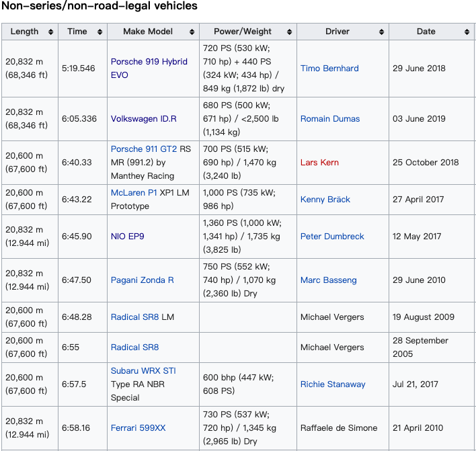The image size is (476, 451).
Task: Open Marc Basseng driver link
Action: [x=329, y=280]
